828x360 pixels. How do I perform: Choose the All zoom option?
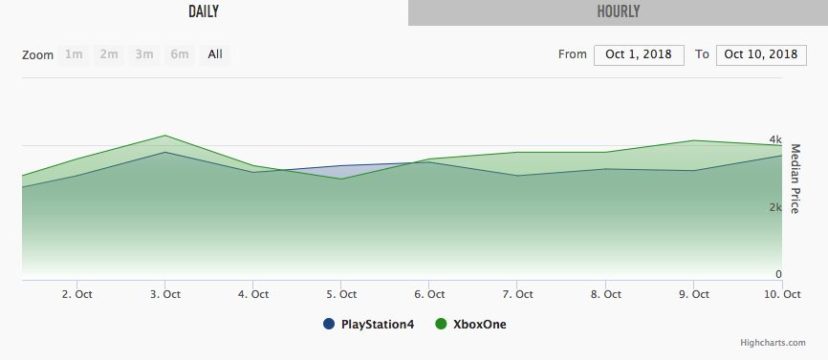tap(215, 54)
